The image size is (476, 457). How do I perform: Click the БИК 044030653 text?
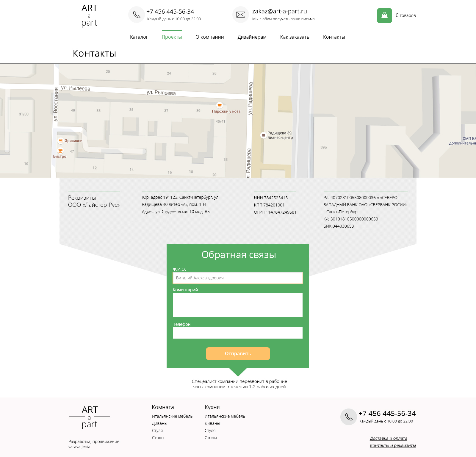pos(339,226)
